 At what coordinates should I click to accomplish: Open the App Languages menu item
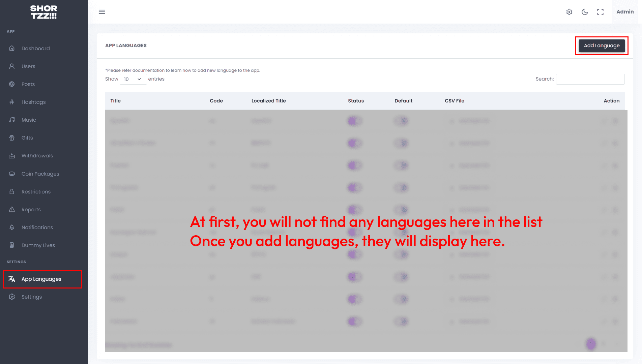[x=41, y=279]
